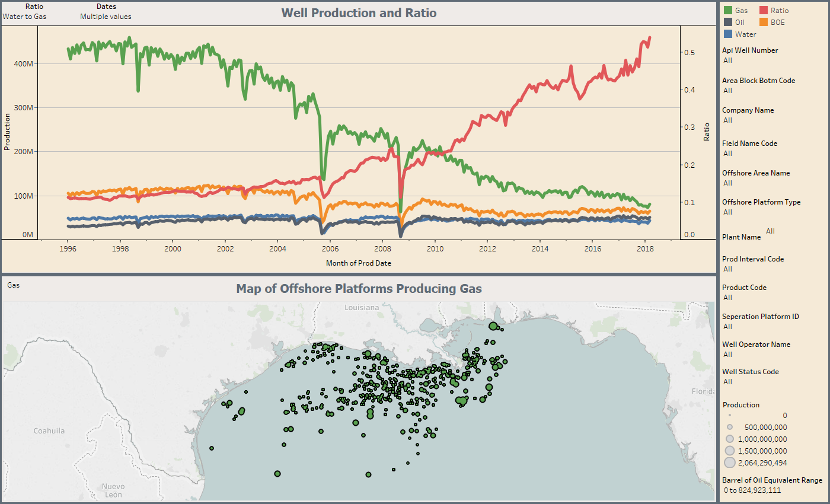The width and height of the screenshot is (830, 504).
Task: Open the Field Name Code filter value
Action: pos(727,153)
